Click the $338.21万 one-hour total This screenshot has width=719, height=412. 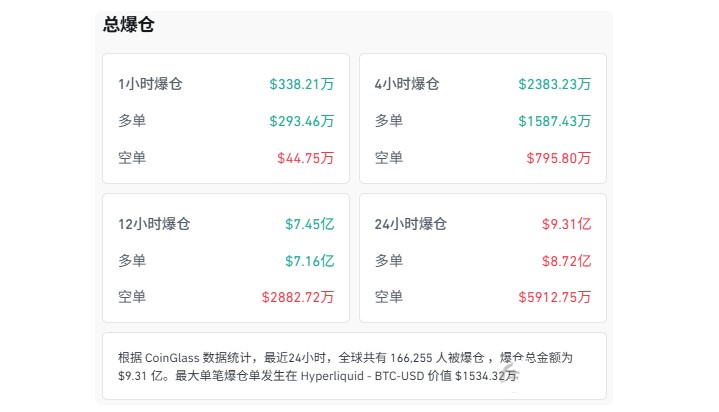302,84
